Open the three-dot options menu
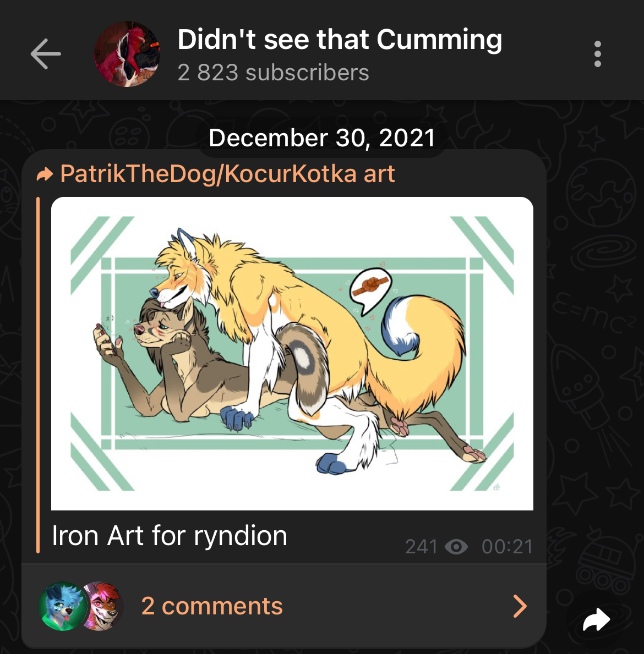644x654 pixels. click(x=598, y=54)
